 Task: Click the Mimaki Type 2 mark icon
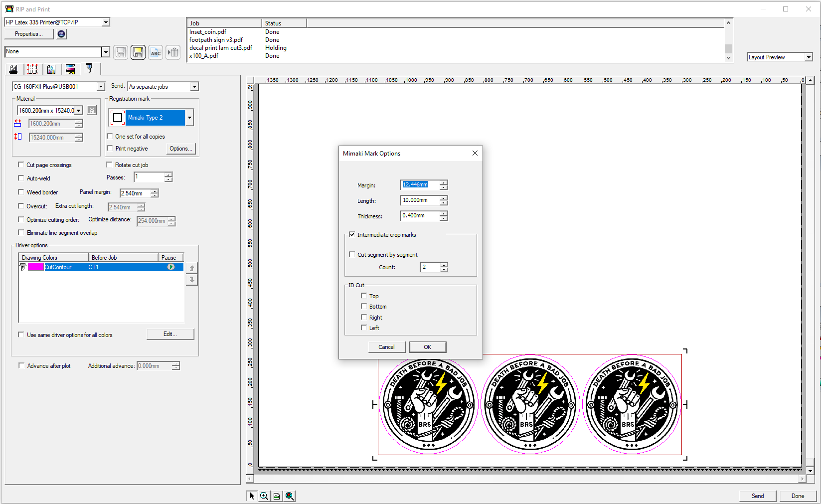[x=118, y=118]
